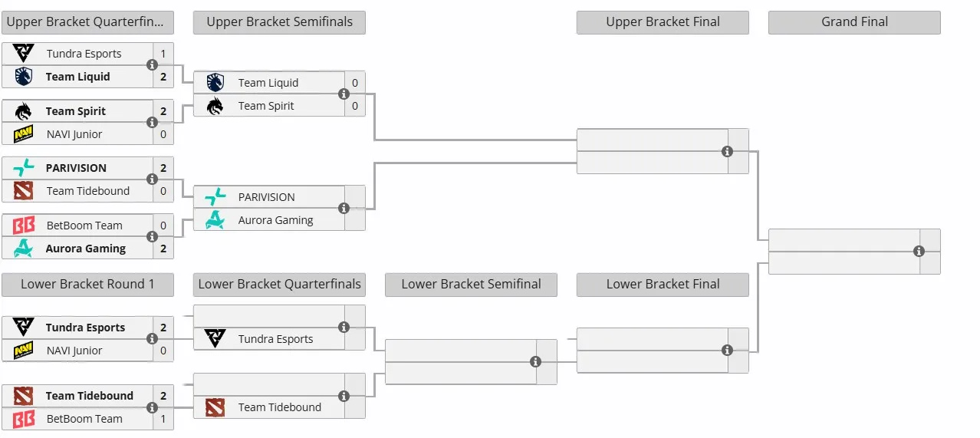Open info icon for BetBoom vs Aurora Gaming
This screenshot has height=438, width=980.
(x=152, y=237)
